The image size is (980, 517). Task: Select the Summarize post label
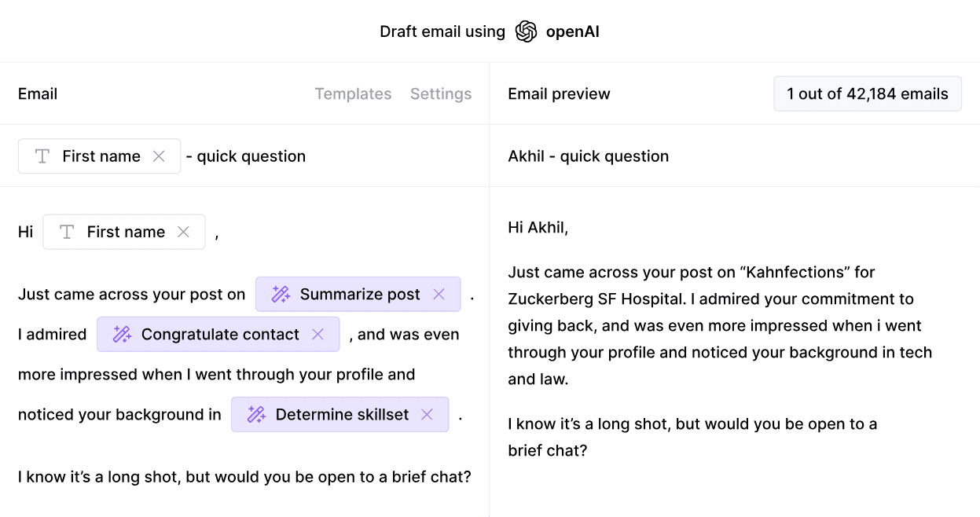coord(360,295)
